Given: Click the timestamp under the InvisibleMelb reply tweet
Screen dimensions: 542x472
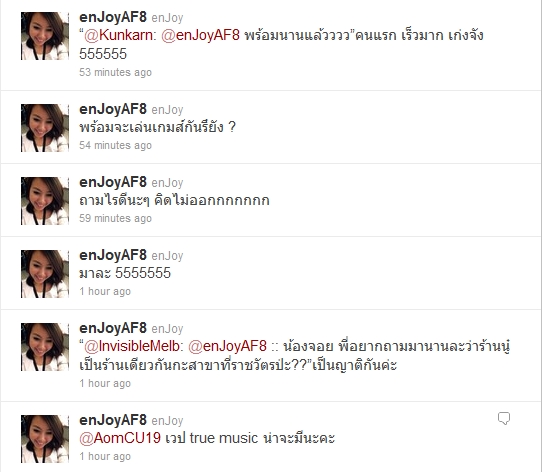Looking at the screenshot, I should tap(105, 383).
